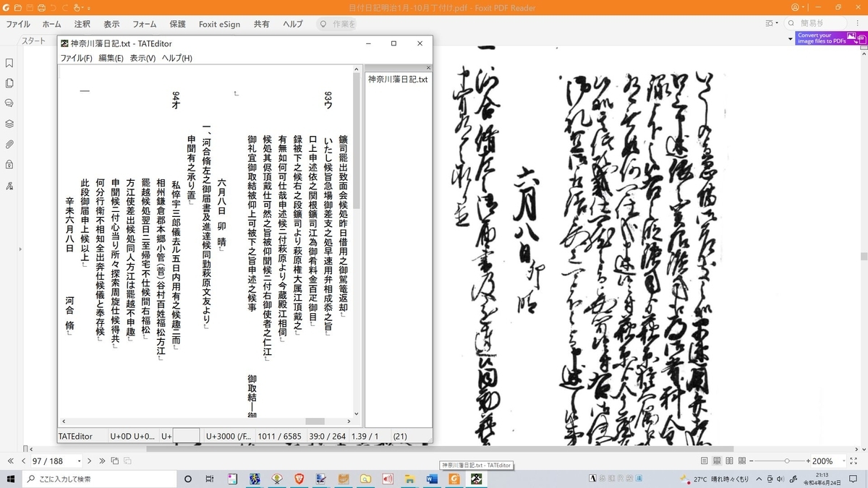Click Foxit save icon in title bar
The image size is (868, 488).
(30, 7)
